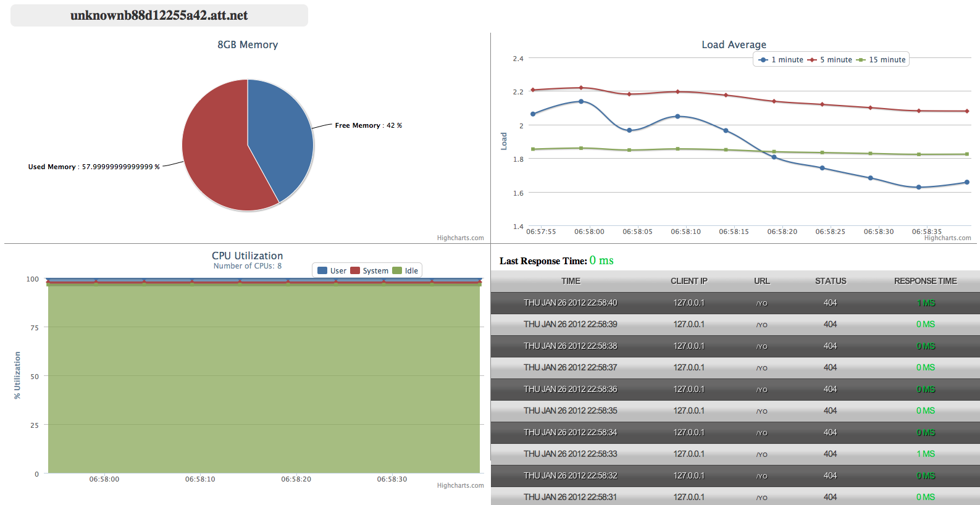The image size is (980, 505).
Task: Click the Free Memory : 42 % label
Action: tap(369, 125)
